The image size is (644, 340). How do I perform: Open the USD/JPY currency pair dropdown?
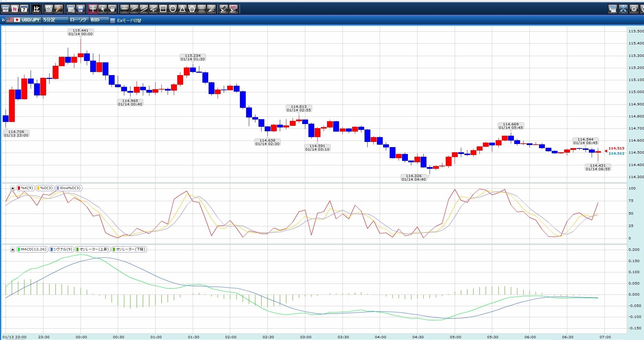click(23, 20)
